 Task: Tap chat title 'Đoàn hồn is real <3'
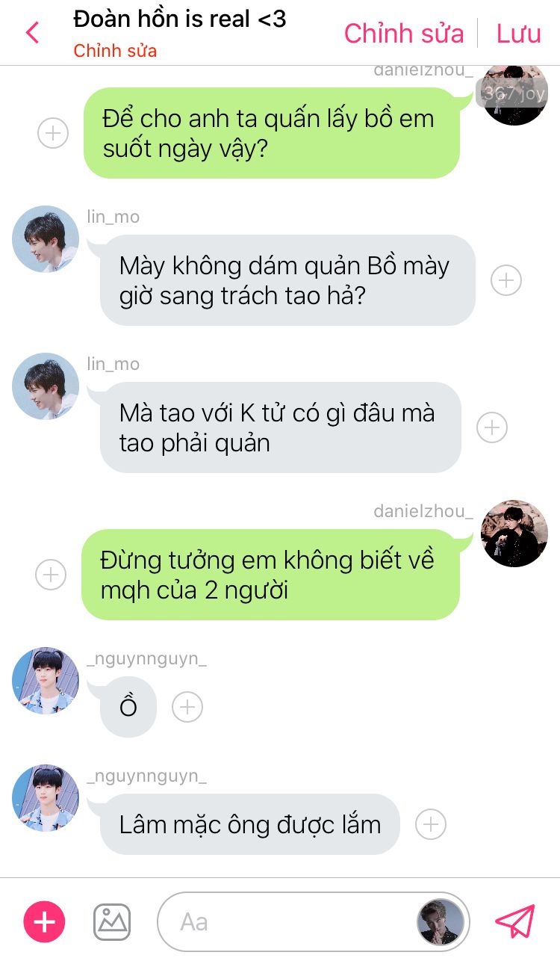tap(180, 19)
